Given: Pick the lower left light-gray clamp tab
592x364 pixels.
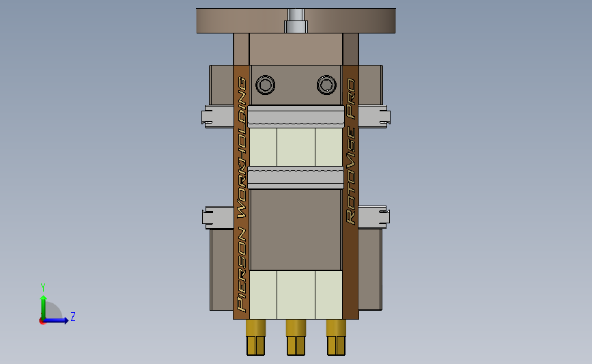Looking at the screenshot, I should tap(218, 217).
